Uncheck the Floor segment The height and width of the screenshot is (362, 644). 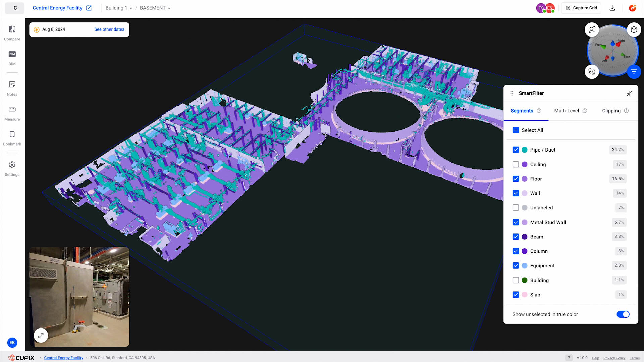point(516,179)
